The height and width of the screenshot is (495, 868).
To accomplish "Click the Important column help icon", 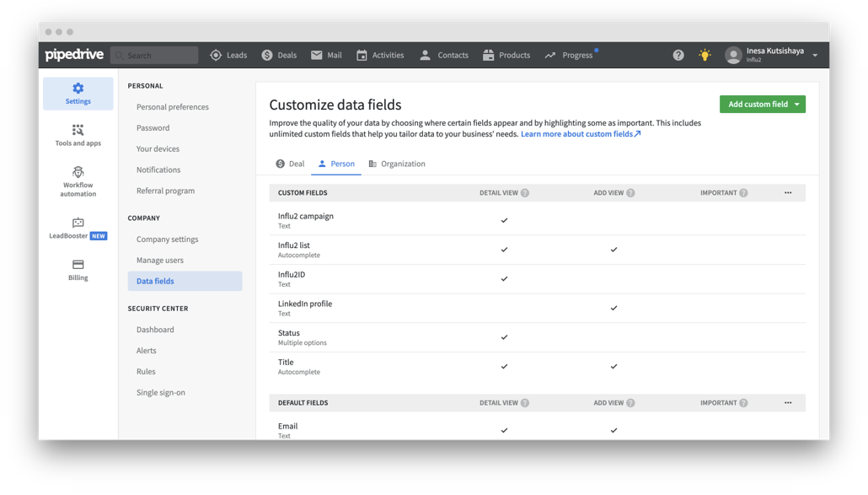I will (x=743, y=193).
